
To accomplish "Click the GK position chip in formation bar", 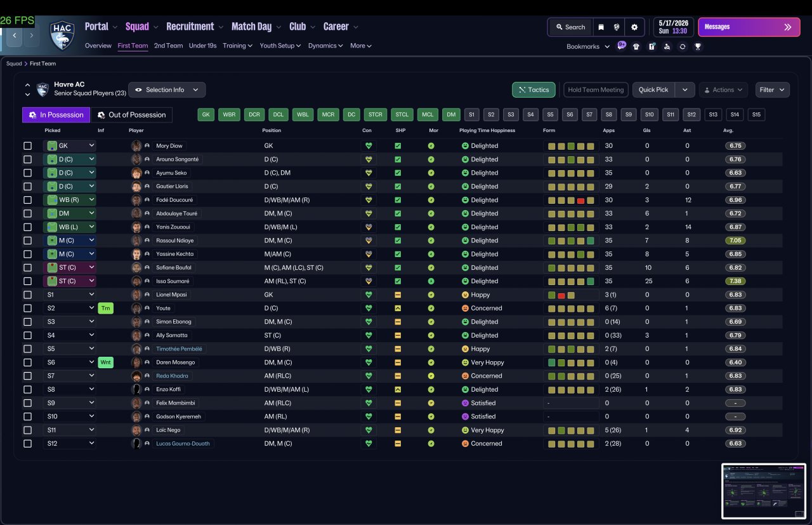I will coord(206,115).
